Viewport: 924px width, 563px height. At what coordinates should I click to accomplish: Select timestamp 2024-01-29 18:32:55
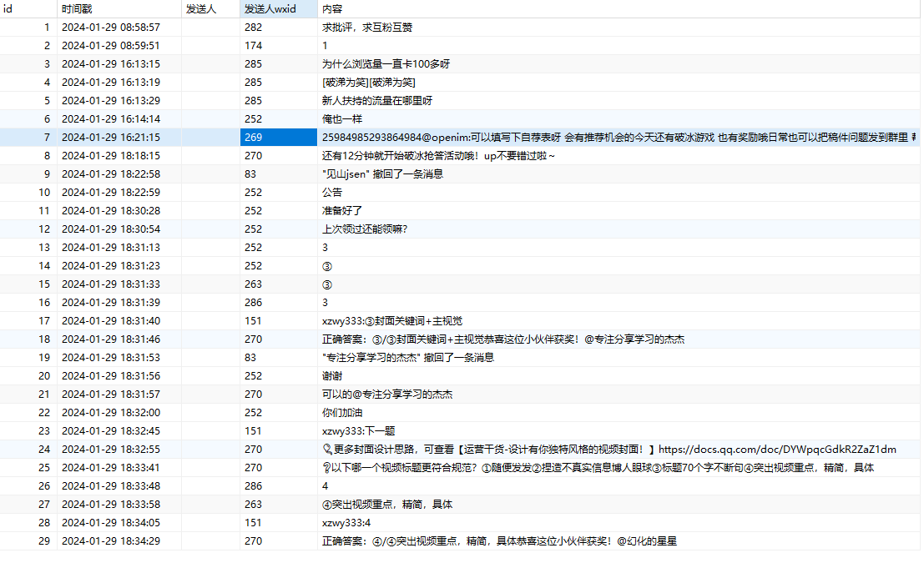click(x=119, y=450)
